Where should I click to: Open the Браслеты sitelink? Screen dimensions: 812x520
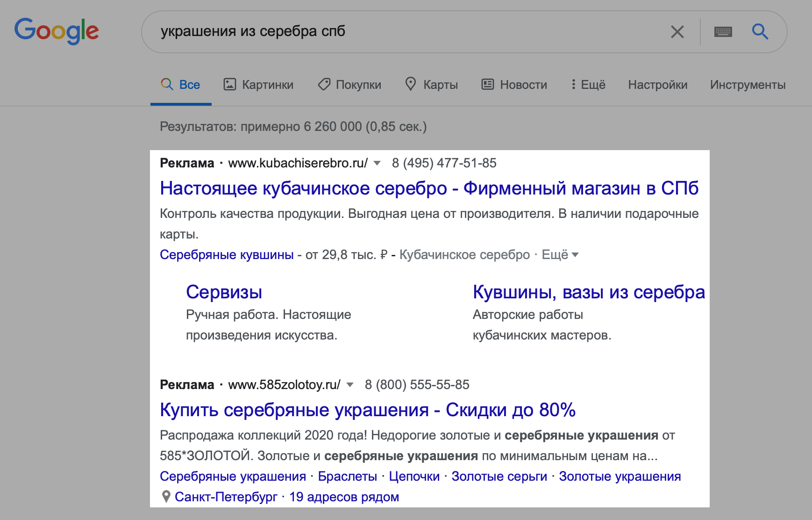(348, 477)
